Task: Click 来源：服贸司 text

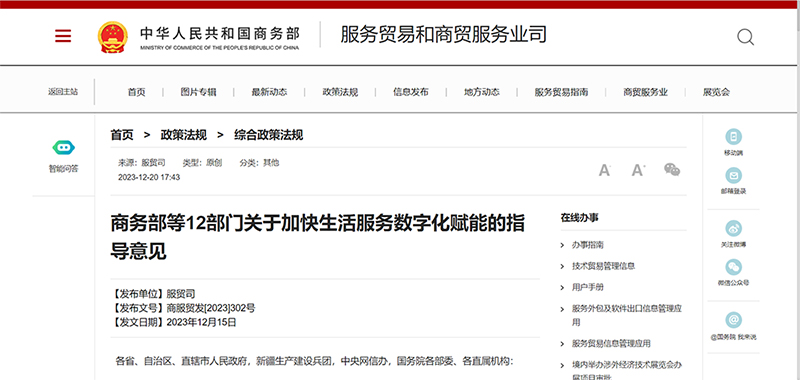Action: tap(142, 163)
